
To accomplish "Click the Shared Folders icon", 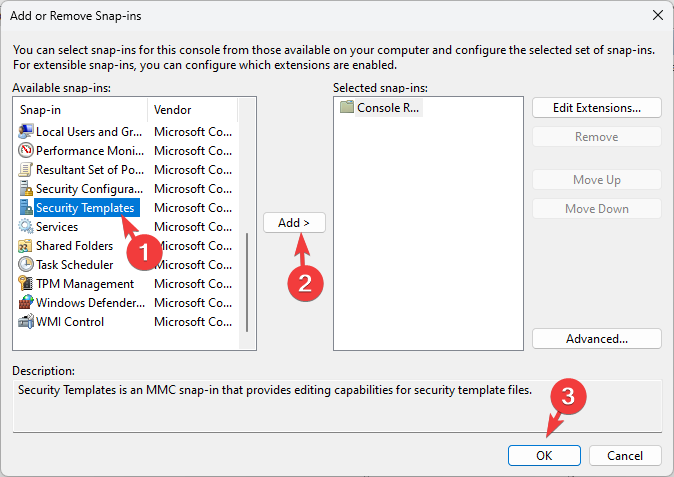I will pyautogui.click(x=26, y=245).
